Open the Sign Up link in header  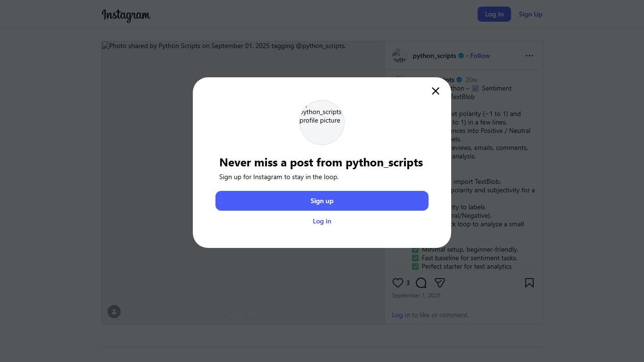(530, 14)
